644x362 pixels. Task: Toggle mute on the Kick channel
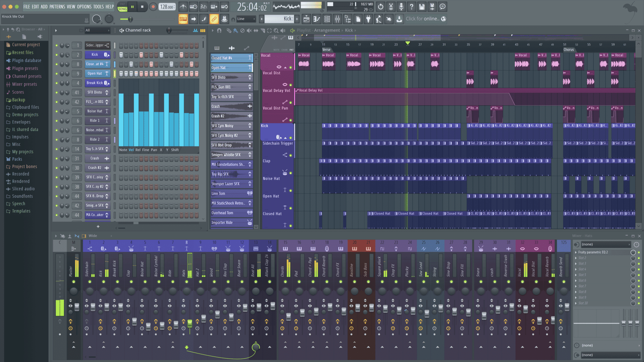click(57, 54)
